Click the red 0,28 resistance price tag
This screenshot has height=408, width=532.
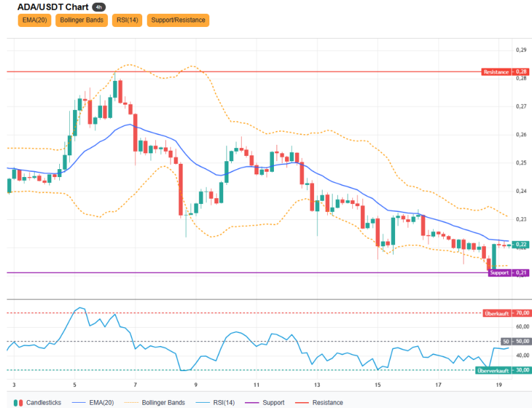pyautogui.click(x=521, y=72)
